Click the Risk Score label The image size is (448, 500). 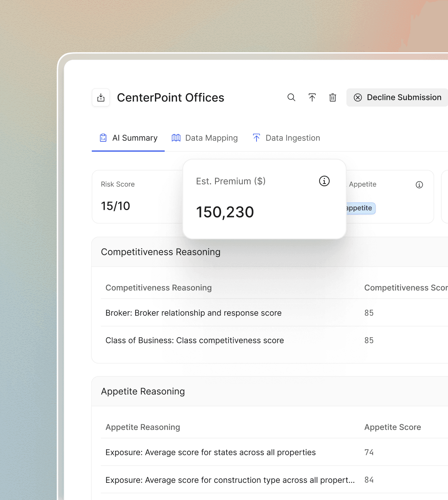(x=118, y=184)
